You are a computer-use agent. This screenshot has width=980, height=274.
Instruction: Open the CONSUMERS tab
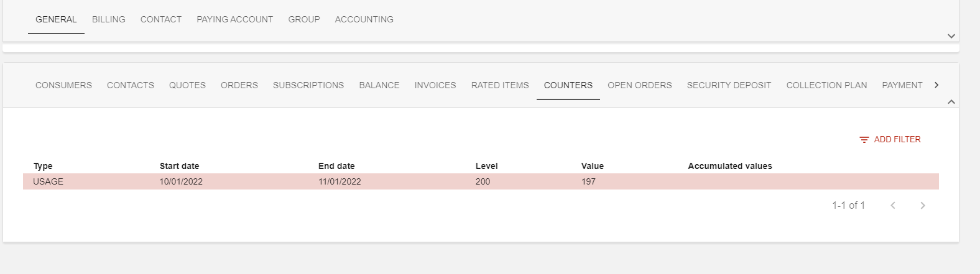pyautogui.click(x=63, y=85)
